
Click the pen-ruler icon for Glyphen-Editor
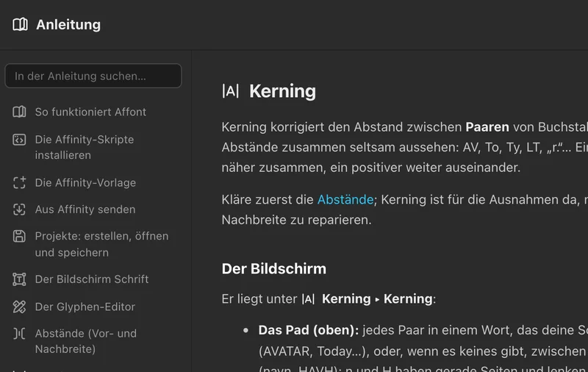(20, 307)
